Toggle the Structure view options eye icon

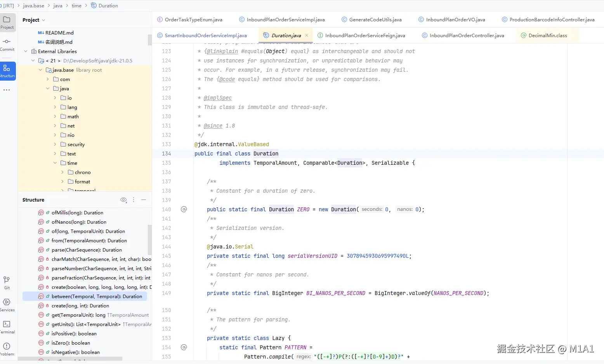(x=123, y=200)
